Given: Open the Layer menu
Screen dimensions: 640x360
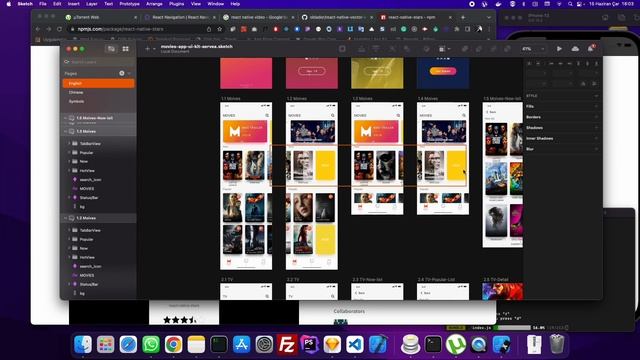Looking at the screenshot, I should tap(92, 4).
